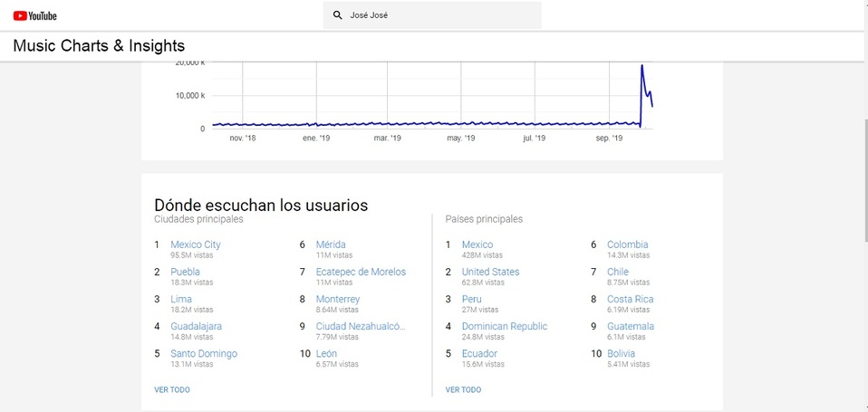Click the search magnifier icon
The height and width of the screenshot is (412, 868).
[338, 15]
